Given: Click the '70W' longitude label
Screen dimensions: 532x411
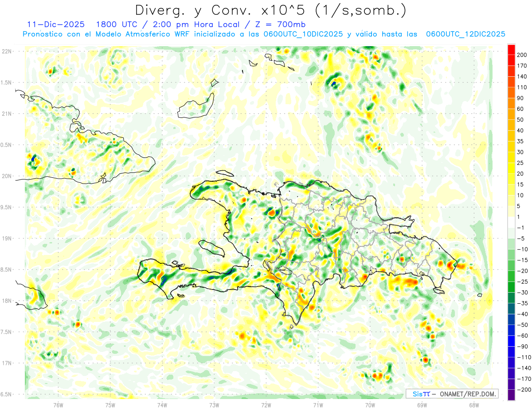Looking at the screenshot, I should coord(370,405).
